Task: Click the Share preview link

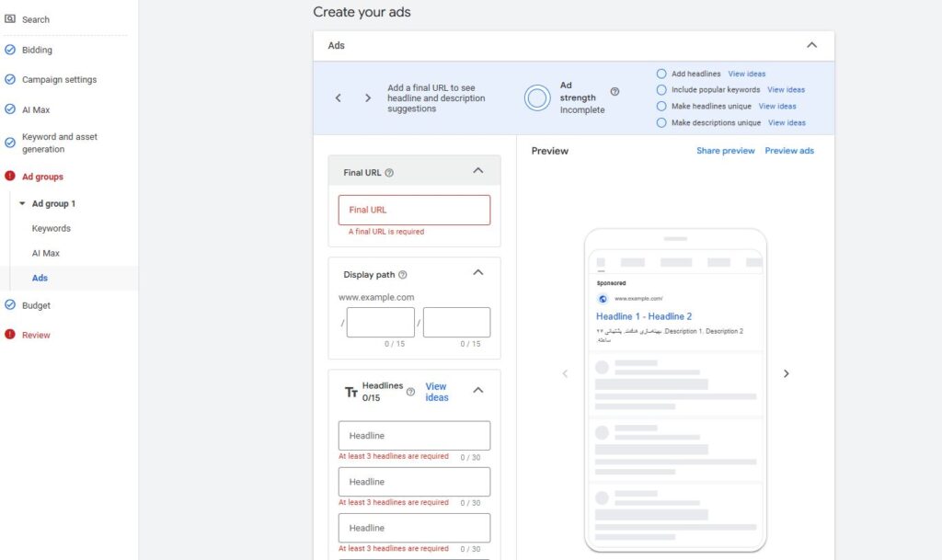Action: [x=725, y=151]
